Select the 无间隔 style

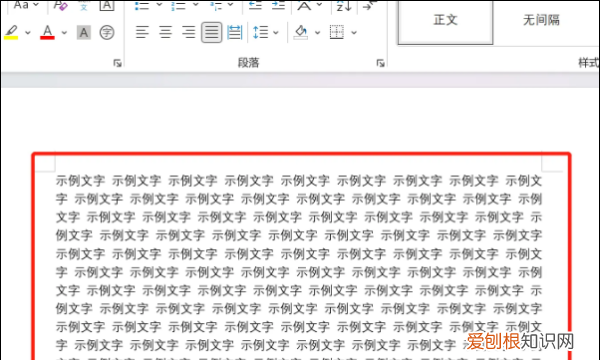coord(541,20)
